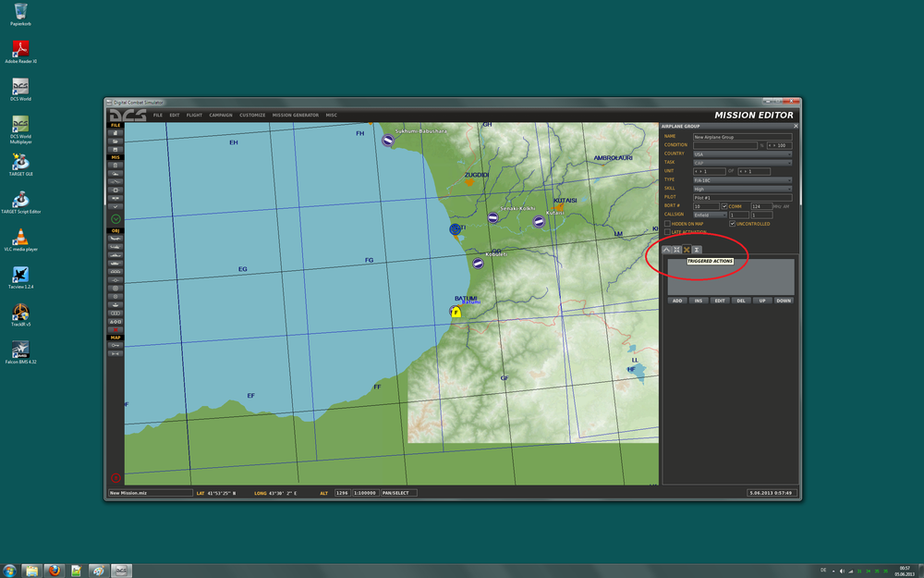Click the save mission icon under FILE
This screenshot has height=578, width=924.
115,149
